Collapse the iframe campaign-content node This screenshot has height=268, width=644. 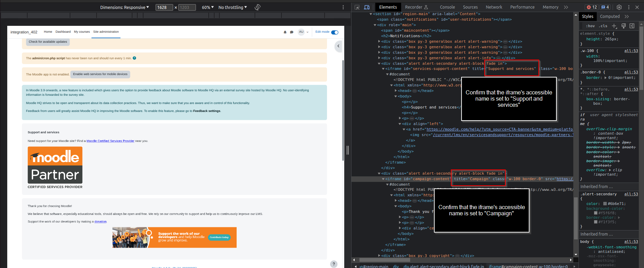coord(383,179)
